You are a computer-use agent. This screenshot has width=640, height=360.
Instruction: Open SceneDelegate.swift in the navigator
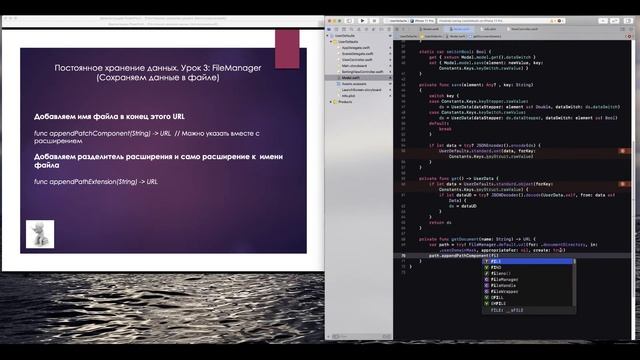click(357, 53)
